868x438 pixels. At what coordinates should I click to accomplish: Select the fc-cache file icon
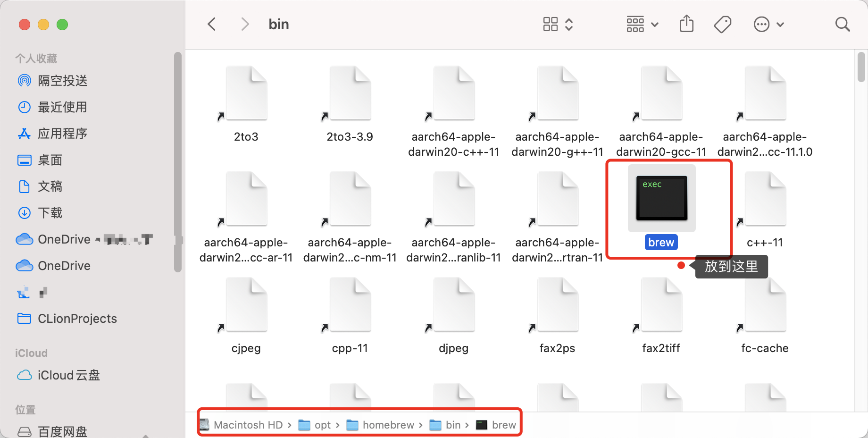(764, 304)
